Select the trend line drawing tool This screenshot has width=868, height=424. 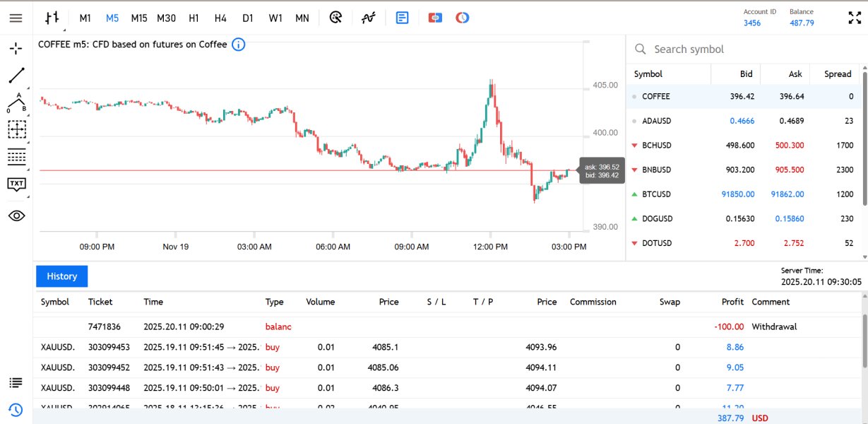point(16,75)
